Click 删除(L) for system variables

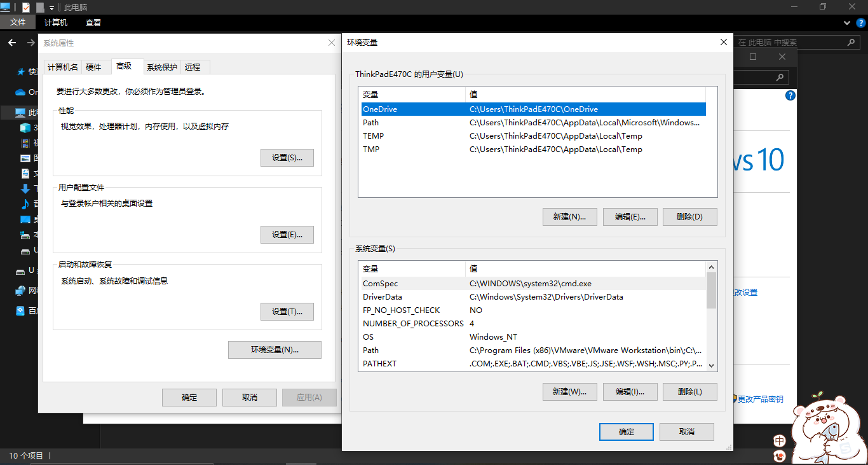[690, 391]
